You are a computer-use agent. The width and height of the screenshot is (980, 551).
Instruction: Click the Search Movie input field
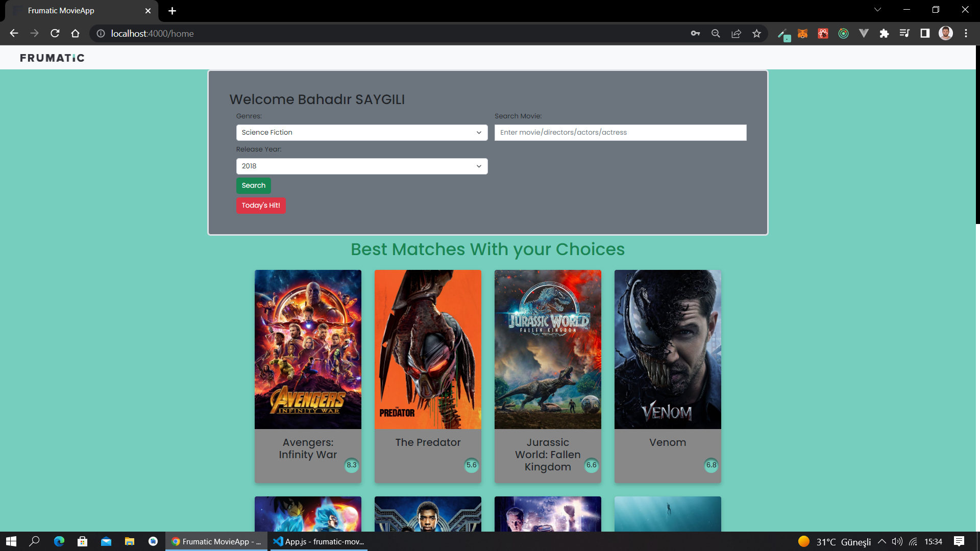click(620, 132)
